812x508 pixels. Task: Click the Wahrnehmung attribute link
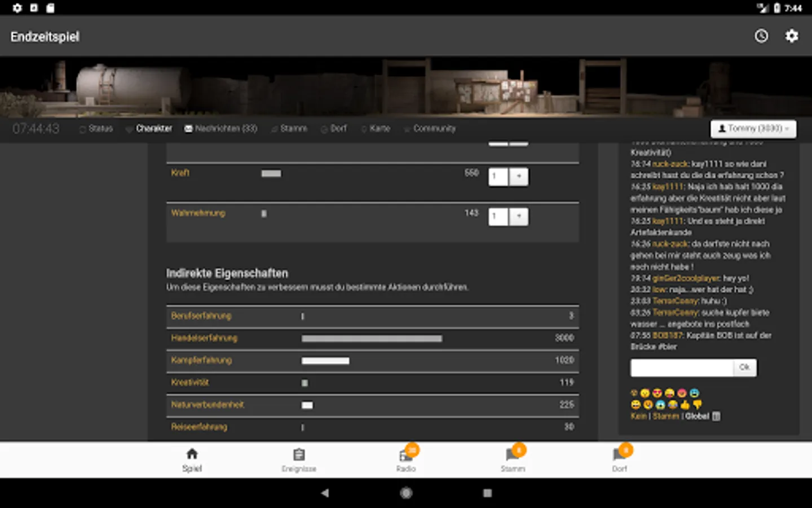(198, 213)
